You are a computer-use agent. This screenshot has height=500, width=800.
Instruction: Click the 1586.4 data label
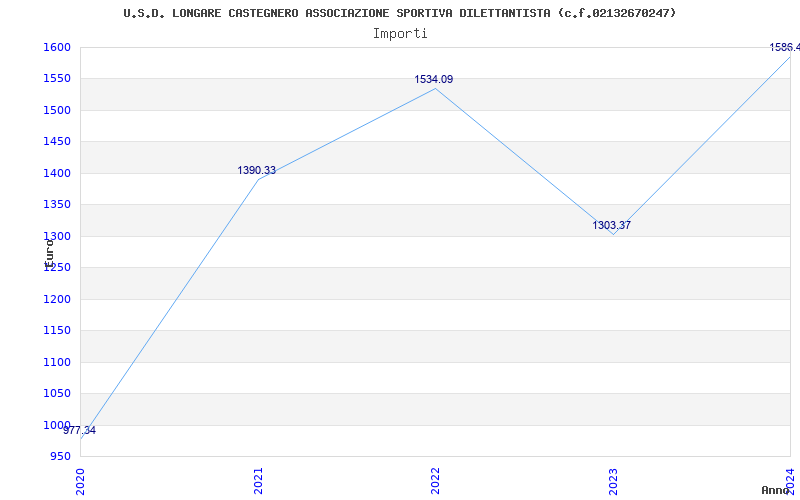tap(785, 47)
